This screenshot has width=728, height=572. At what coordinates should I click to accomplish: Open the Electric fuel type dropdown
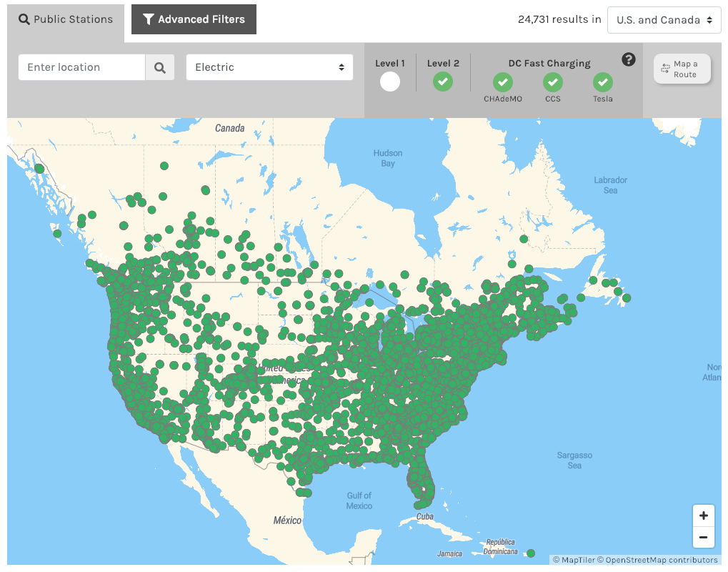click(269, 67)
